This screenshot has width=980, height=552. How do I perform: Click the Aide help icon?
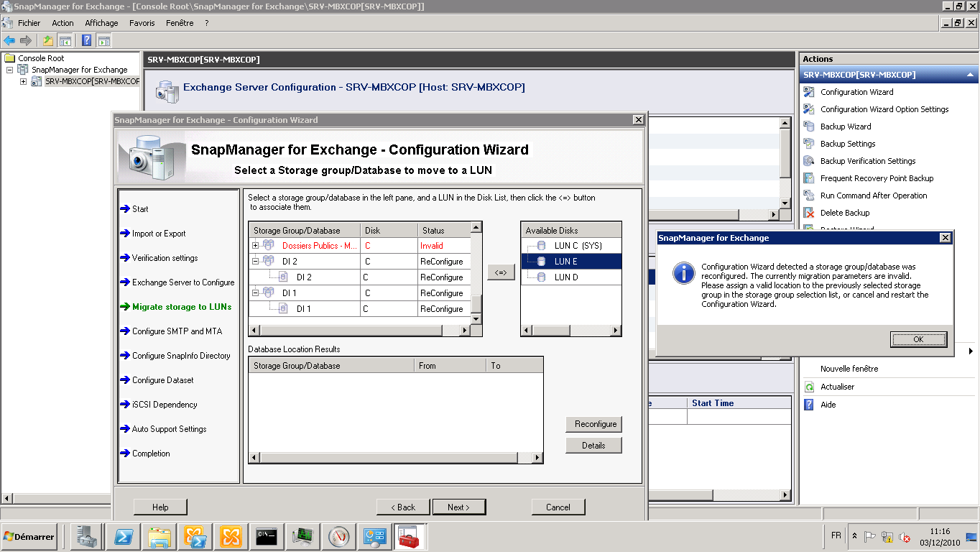(x=808, y=405)
